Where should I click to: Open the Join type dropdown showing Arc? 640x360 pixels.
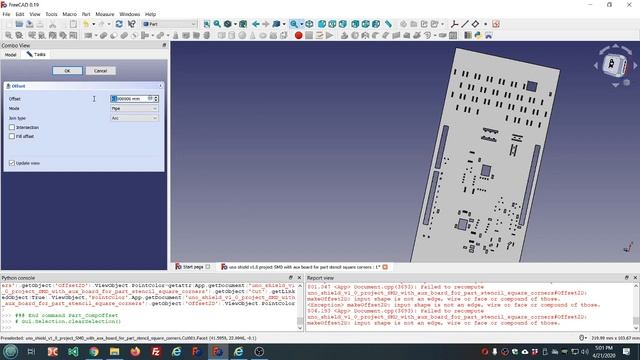pos(134,118)
